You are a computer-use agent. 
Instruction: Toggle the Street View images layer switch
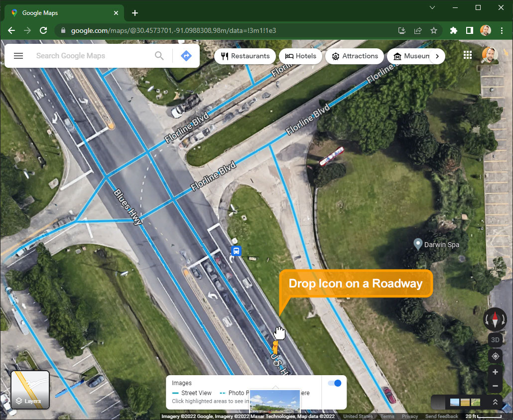pos(334,383)
